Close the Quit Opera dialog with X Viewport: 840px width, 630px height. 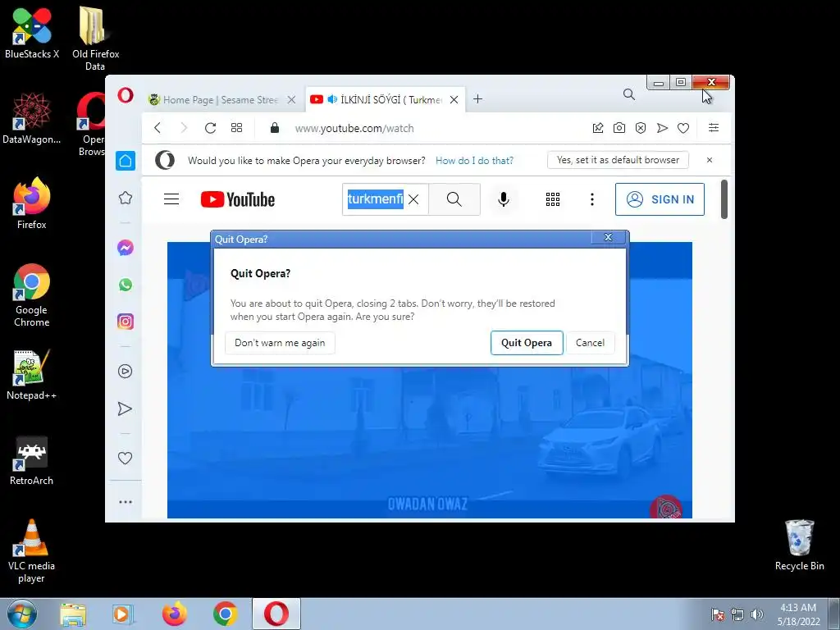coord(608,237)
